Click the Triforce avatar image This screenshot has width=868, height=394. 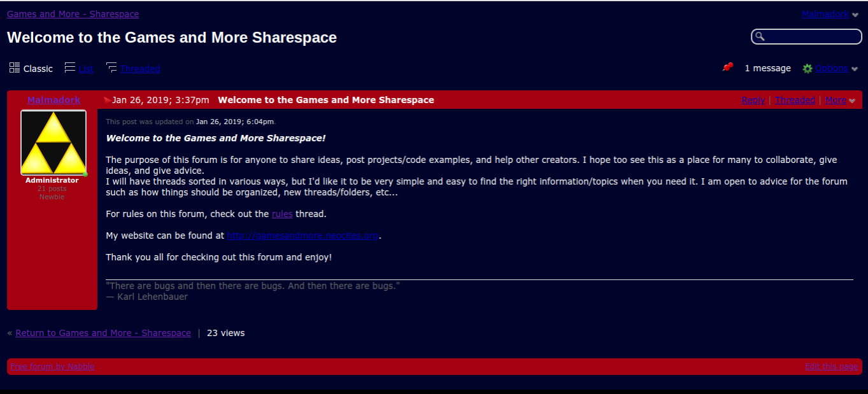click(53, 143)
